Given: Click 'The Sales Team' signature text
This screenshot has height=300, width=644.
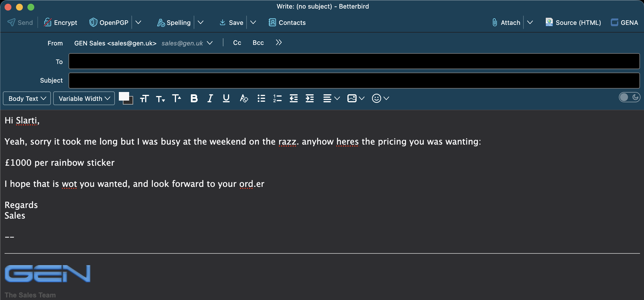Looking at the screenshot, I should pyautogui.click(x=30, y=295).
